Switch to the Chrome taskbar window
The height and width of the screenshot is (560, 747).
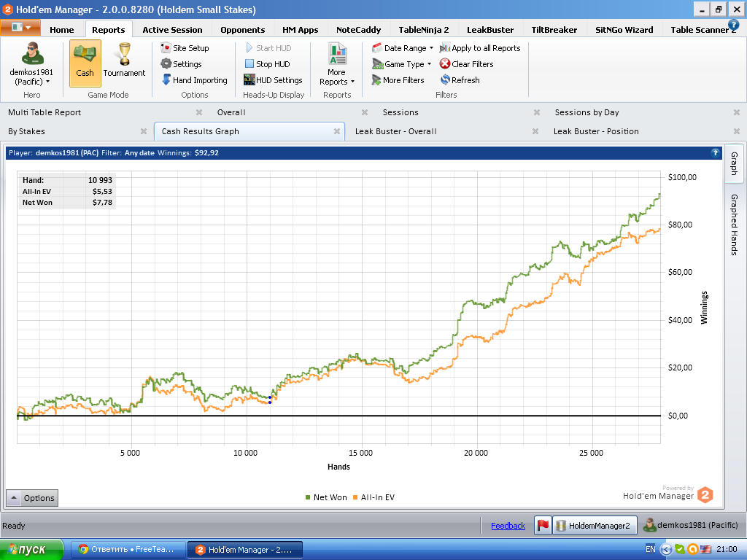tap(127, 550)
